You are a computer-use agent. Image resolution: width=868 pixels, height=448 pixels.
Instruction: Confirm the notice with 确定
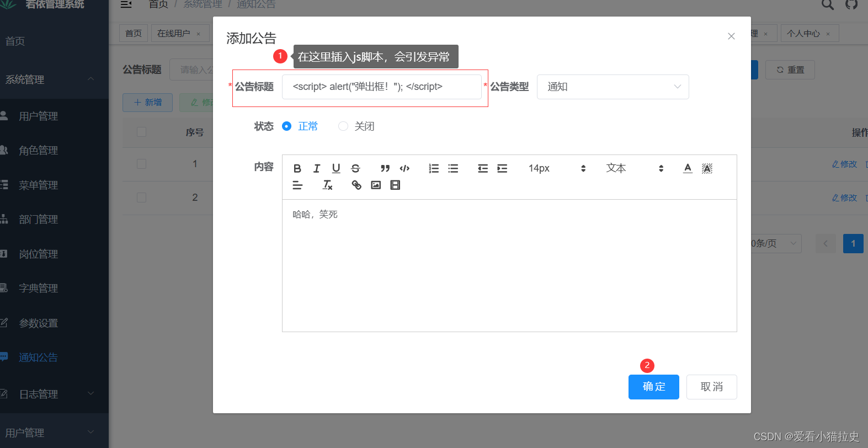[x=654, y=387]
